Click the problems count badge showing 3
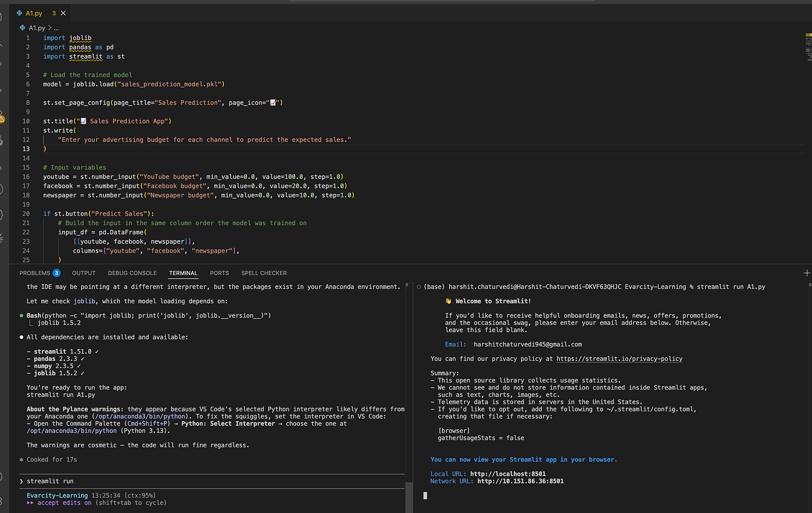 point(56,273)
